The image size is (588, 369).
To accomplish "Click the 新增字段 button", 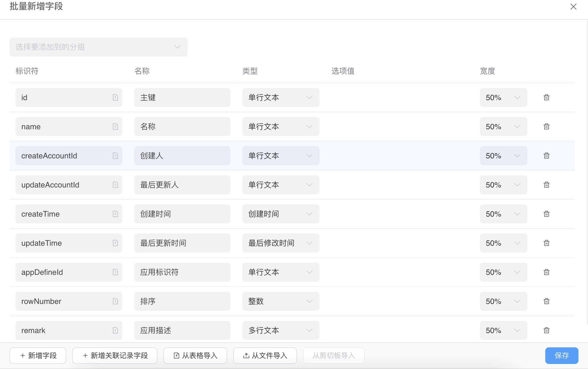I will tap(38, 356).
